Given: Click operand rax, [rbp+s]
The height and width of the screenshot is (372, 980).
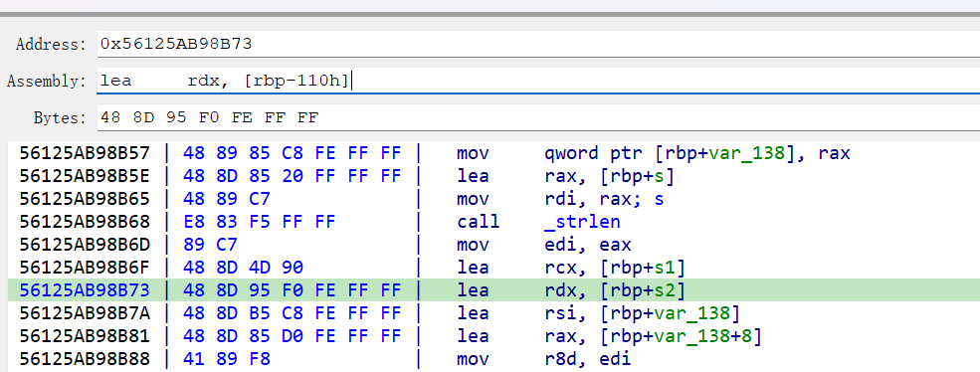Looking at the screenshot, I should point(609,177).
